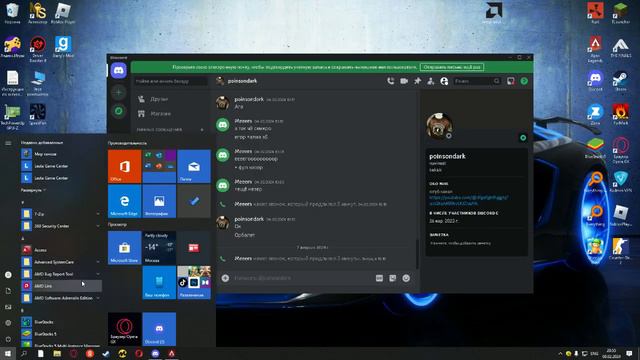Launch Access from Start list
Viewport: 640px width, 360px height.
[x=61, y=250]
